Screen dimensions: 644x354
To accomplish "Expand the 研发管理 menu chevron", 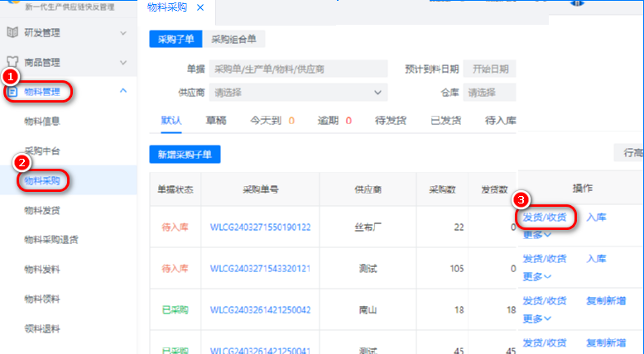I will (123, 33).
